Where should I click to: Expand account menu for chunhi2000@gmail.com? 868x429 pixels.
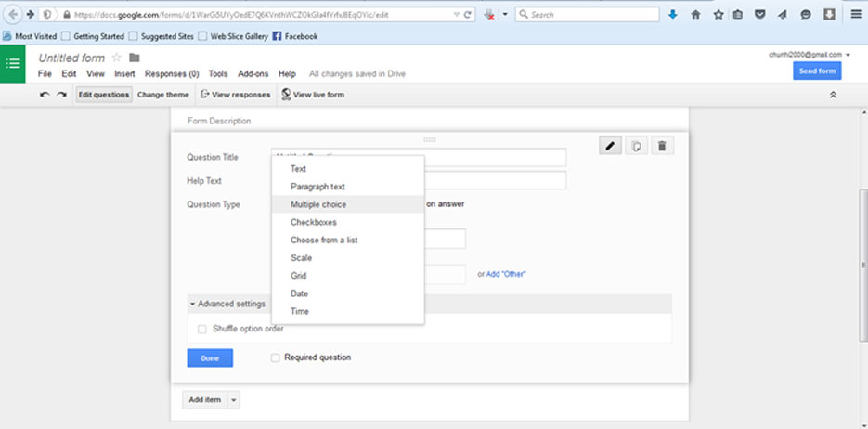(x=848, y=55)
